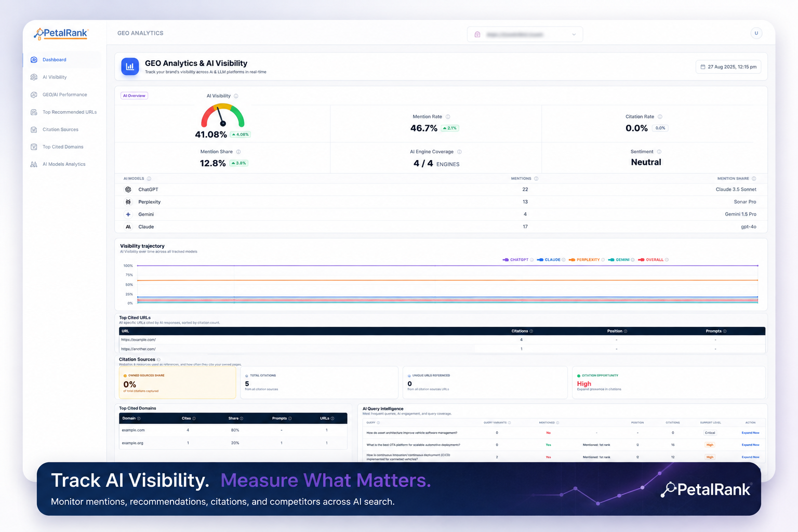
Task: Click info icon beside Share column header
Action: pyautogui.click(x=242, y=418)
